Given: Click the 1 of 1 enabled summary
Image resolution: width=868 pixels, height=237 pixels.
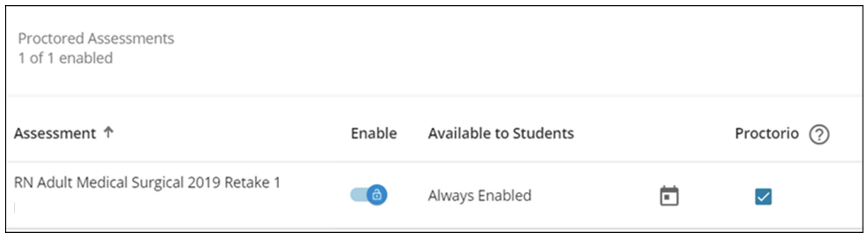Looking at the screenshot, I should (65, 58).
